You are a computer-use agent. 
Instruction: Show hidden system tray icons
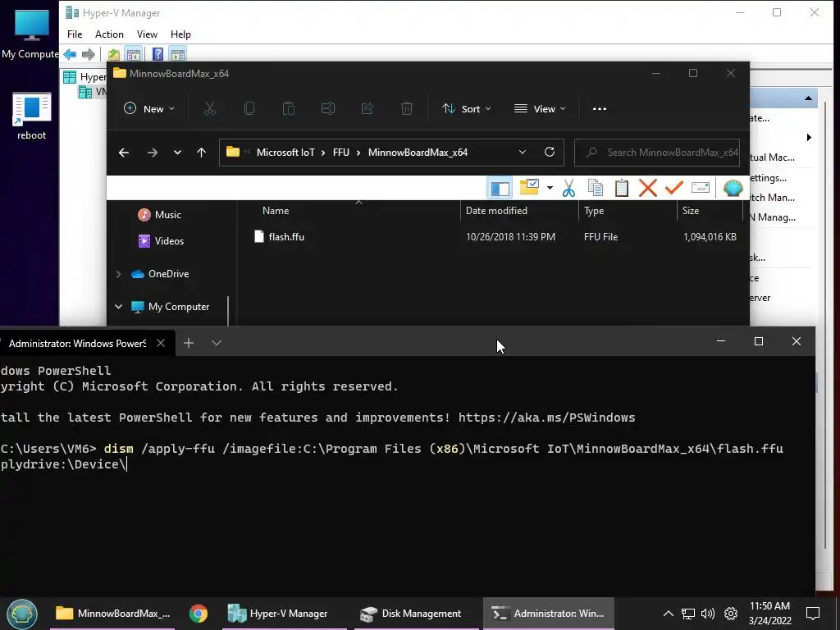coord(668,614)
